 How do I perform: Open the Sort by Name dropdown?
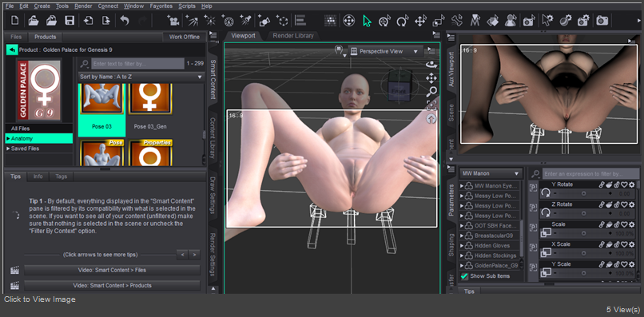click(141, 77)
